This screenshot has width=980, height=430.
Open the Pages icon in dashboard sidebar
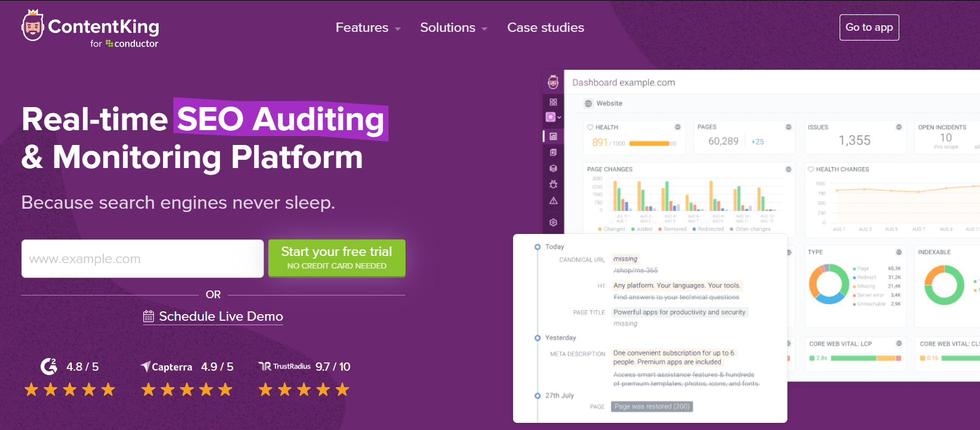553,152
